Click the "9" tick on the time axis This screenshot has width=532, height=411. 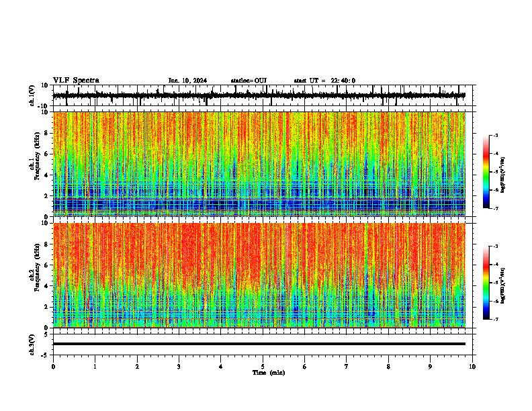(430, 367)
